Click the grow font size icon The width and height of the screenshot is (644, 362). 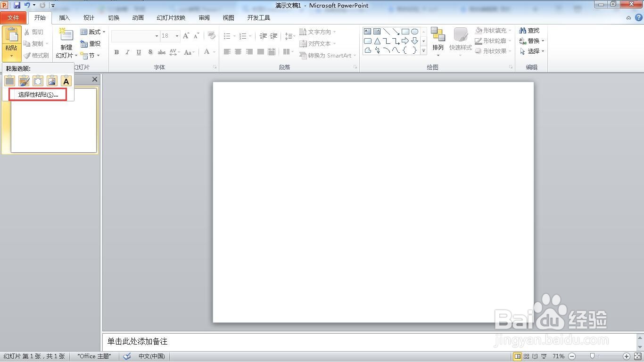(186, 36)
